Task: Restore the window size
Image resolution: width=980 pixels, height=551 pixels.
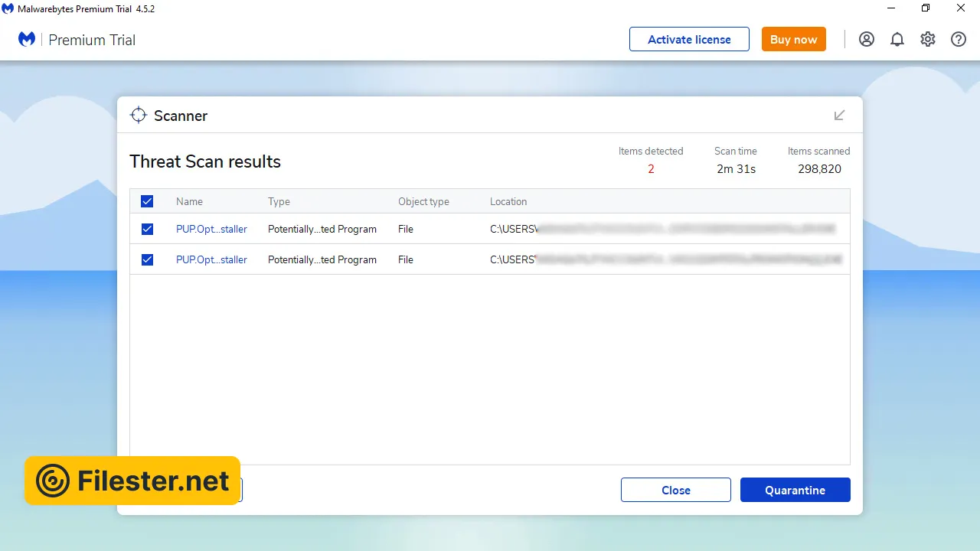Action: pyautogui.click(x=926, y=8)
